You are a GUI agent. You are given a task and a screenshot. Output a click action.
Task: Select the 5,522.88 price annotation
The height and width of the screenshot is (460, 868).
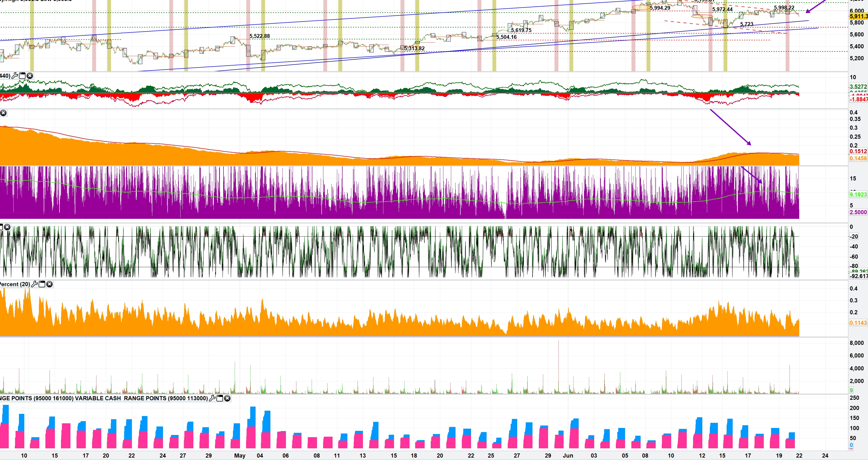coord(259,36)
